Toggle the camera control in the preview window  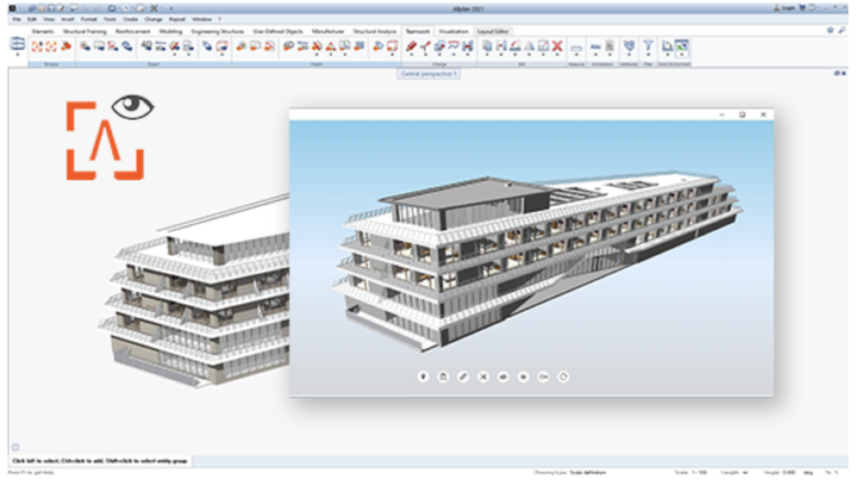coord(442,376)
